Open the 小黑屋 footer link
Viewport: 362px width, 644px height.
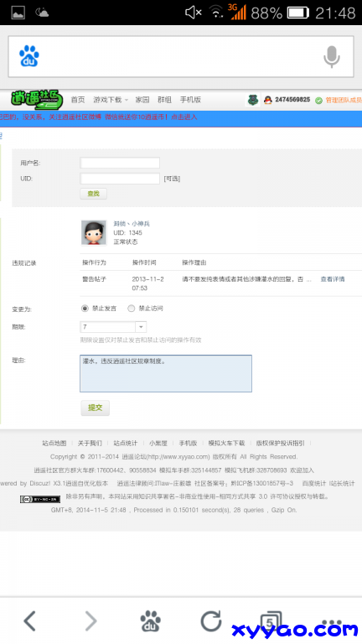(158, 443)
